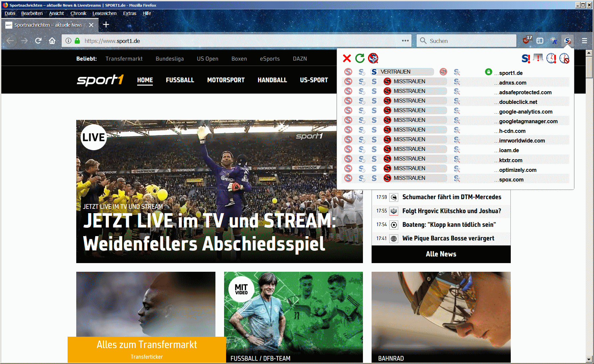Click the football icon beside the Boateng headline

click(394, 225)
